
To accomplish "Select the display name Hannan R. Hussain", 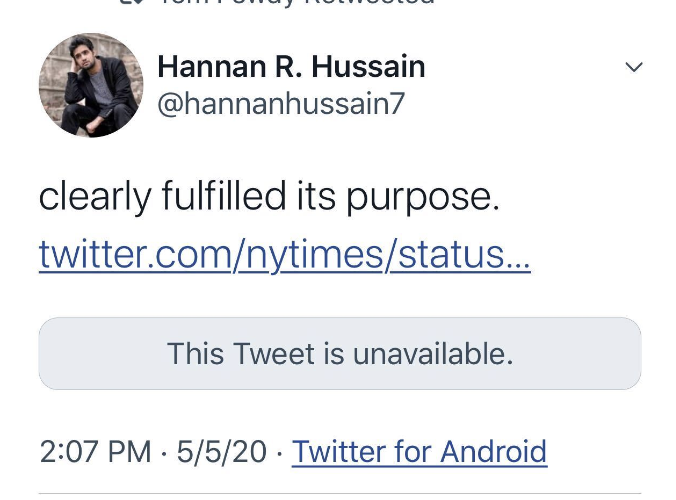I will pyautogui.click(x=291, y=67).
